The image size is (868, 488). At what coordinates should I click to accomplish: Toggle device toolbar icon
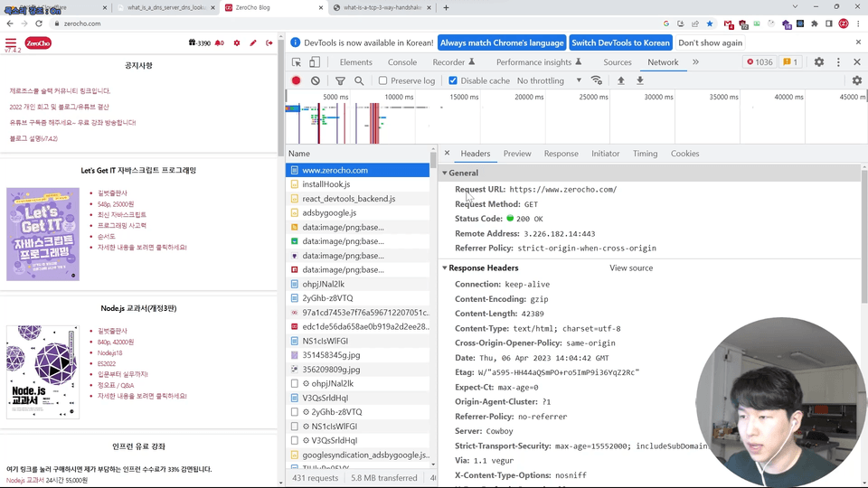coord(315,62)
